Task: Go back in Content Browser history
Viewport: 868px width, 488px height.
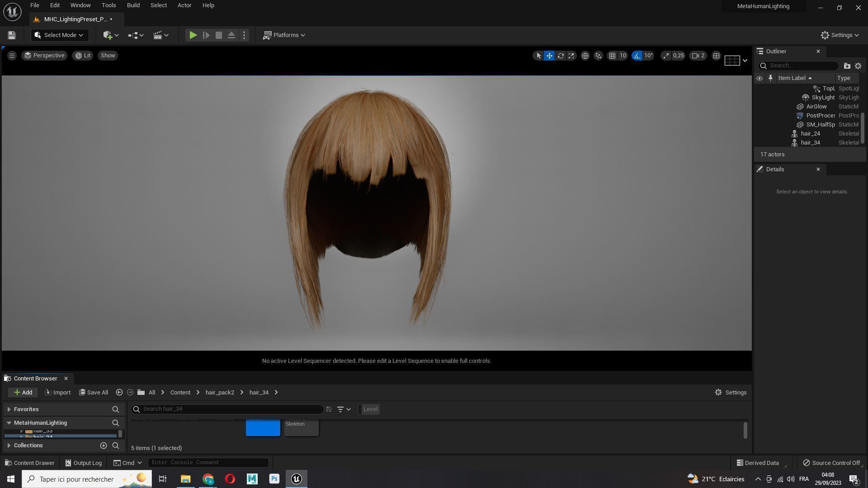Action: (x=119, y=393)
